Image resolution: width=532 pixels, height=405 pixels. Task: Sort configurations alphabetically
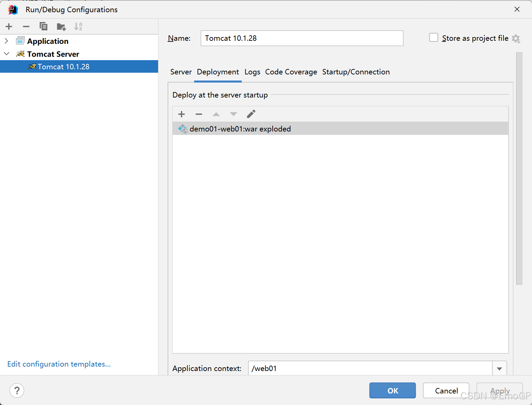(x=78, y=27)
